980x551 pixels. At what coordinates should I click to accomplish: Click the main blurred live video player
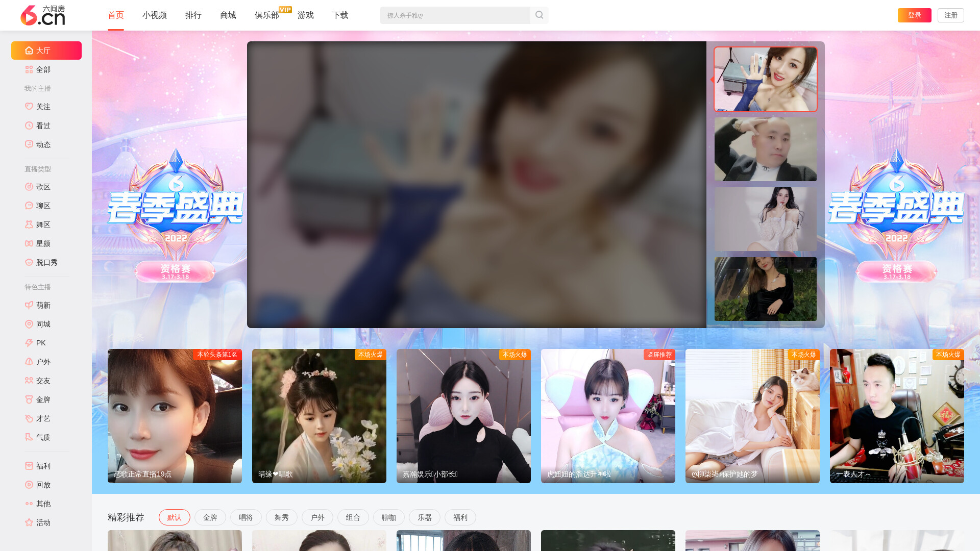(x=477, y=185)
